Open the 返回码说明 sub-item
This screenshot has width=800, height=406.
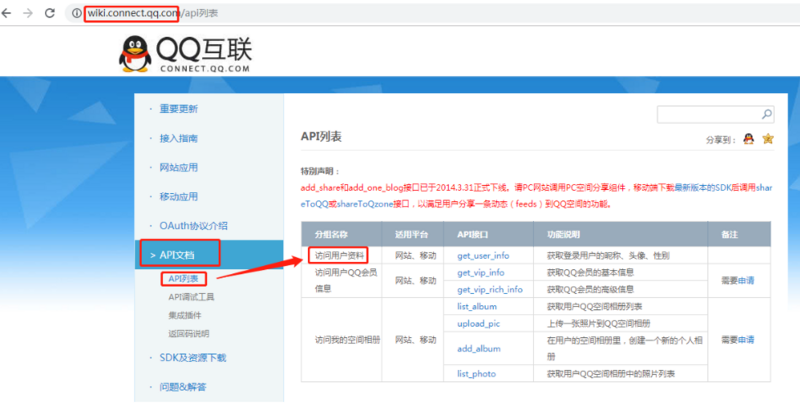click(x=188, y=334)
